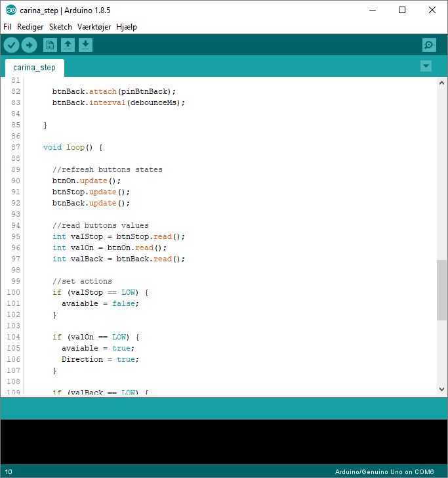
Task: Click line number 87 in the gutter
Action: click(16, 147)
